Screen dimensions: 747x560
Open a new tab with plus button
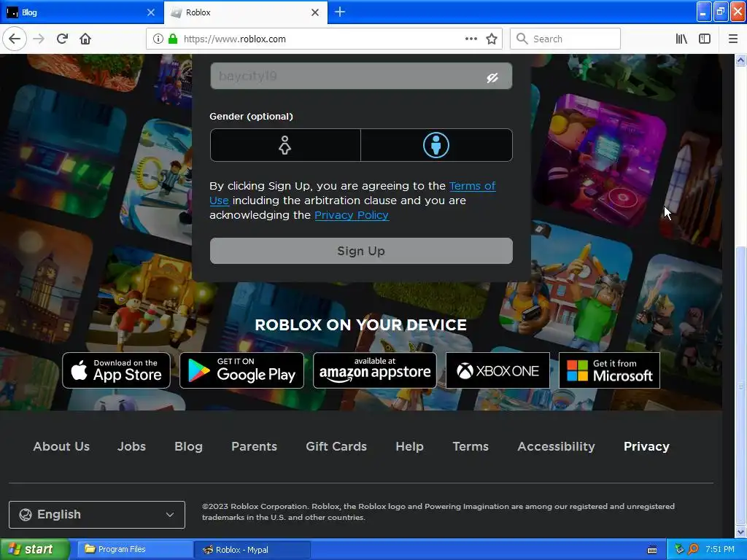coord(340,12)
